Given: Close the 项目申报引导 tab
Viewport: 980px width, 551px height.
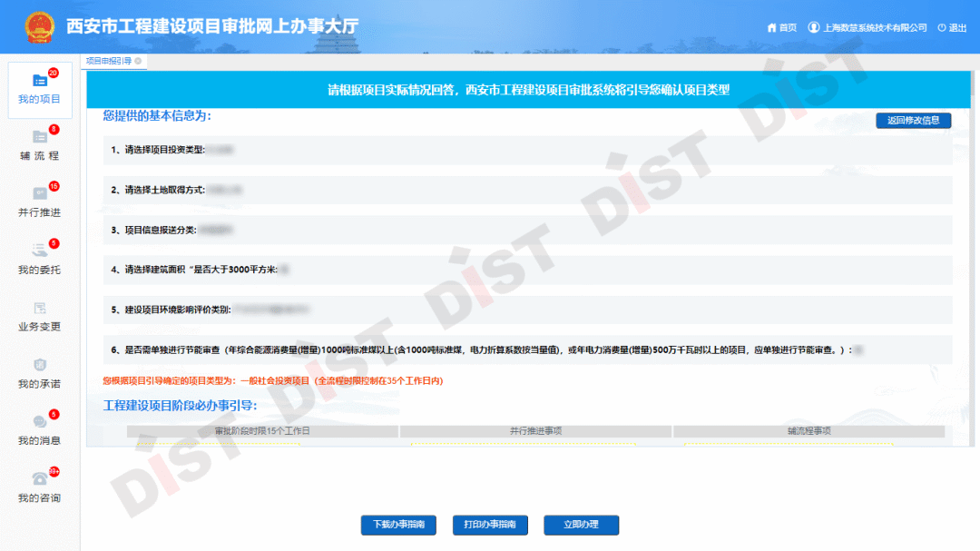Looking at the screenshot, I should click(138, 61).
